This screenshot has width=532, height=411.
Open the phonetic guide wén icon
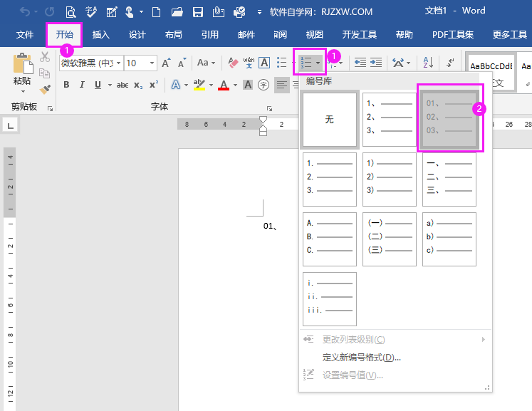tap(249, 63)
